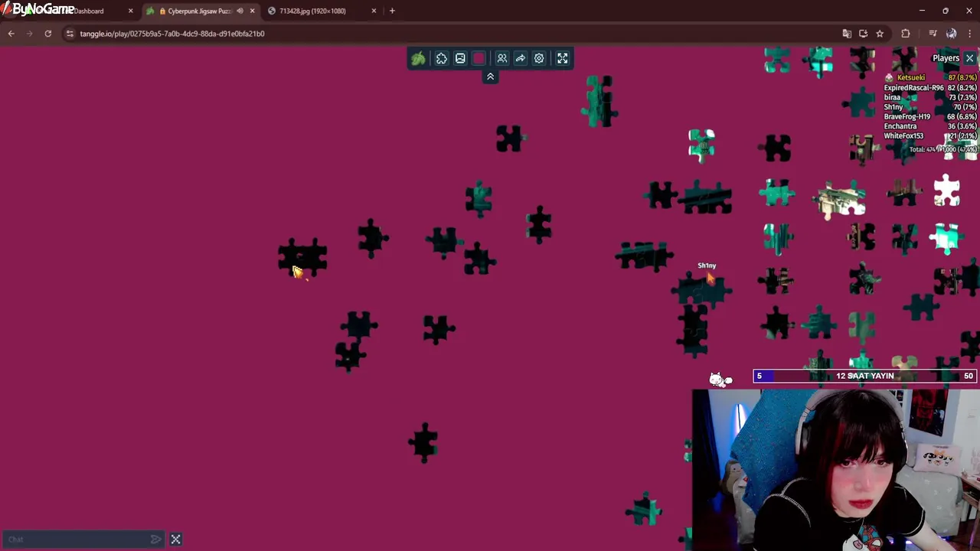Open the puzzle piece options icon
Screen dimensions: 980x551
click(442, 58)
